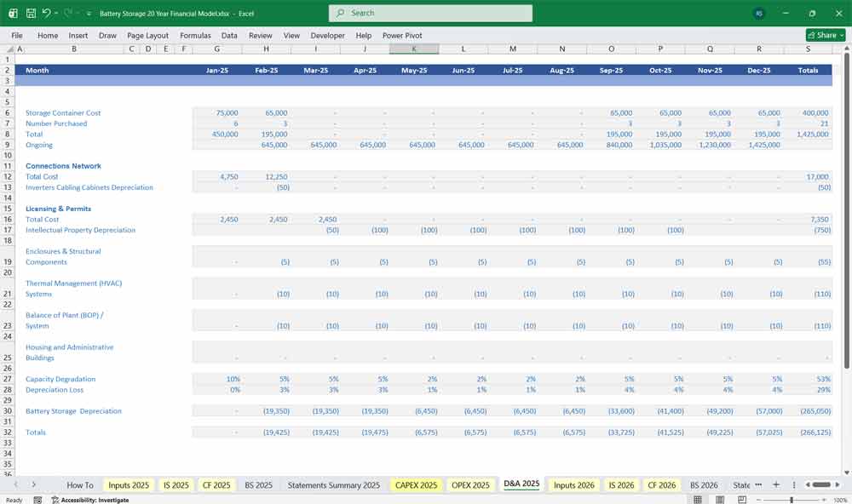This screenshot has width=852, height=504.
Task: Click the next sheet navigation arrow
Action: click(33, 484)
